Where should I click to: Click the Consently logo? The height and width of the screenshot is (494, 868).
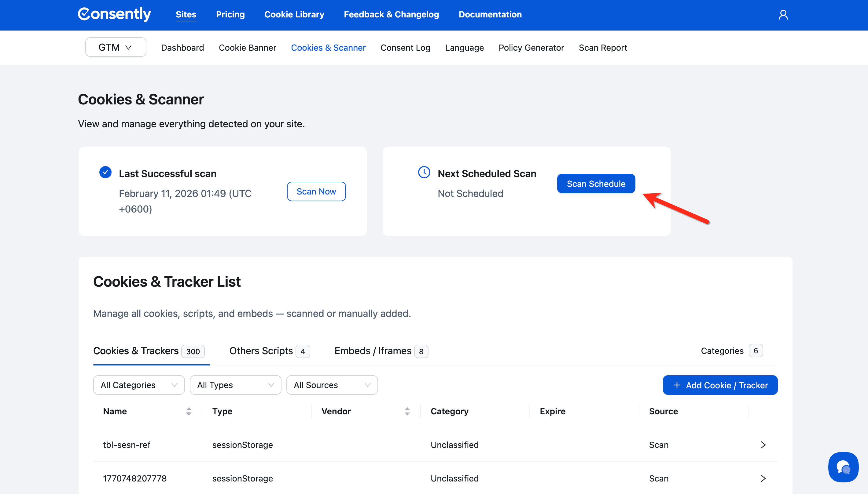point(114,14)
